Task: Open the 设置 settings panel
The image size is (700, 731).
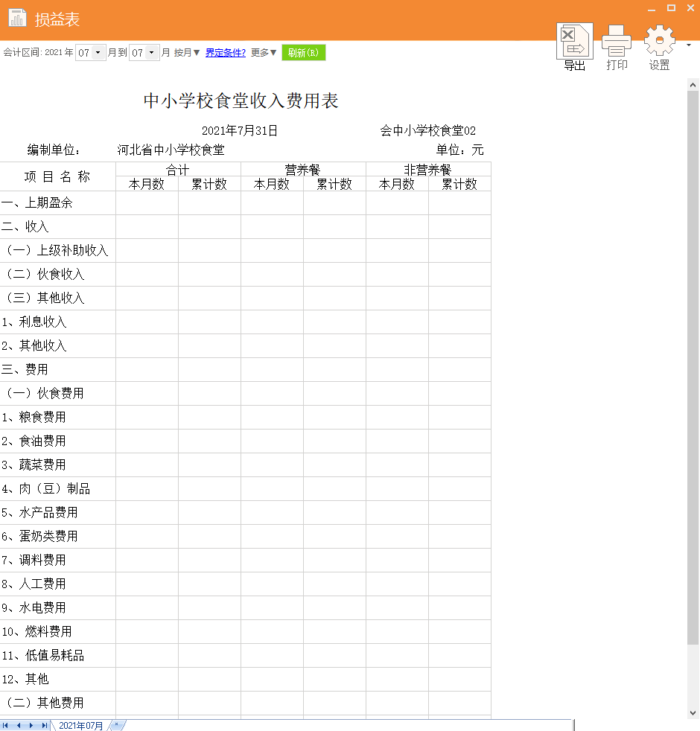Action: click(x=658, y=46)
